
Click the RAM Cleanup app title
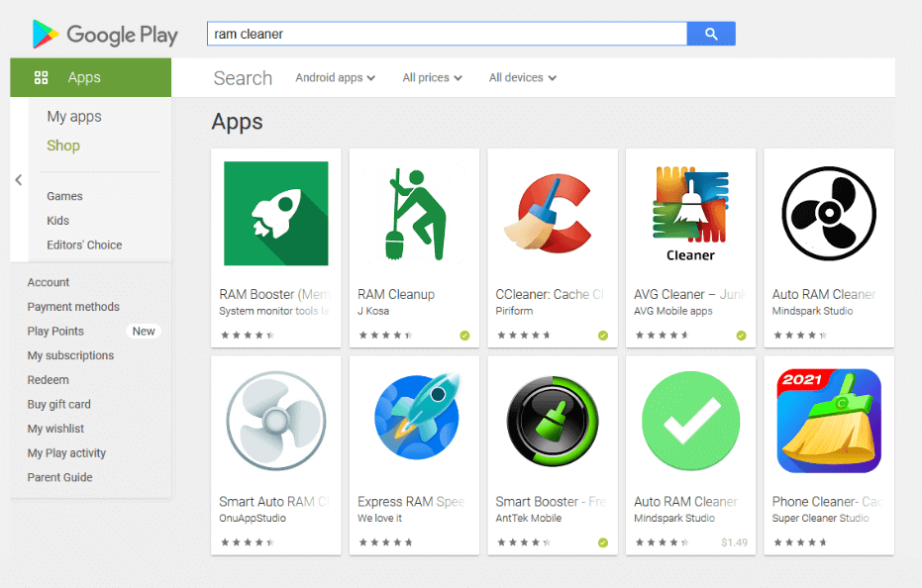pos(396,294)
